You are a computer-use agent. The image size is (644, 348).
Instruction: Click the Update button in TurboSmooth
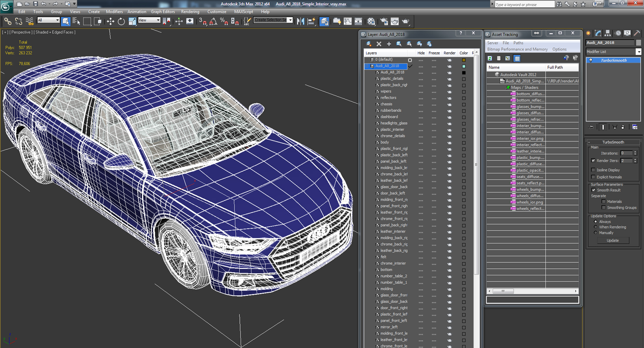613,241
